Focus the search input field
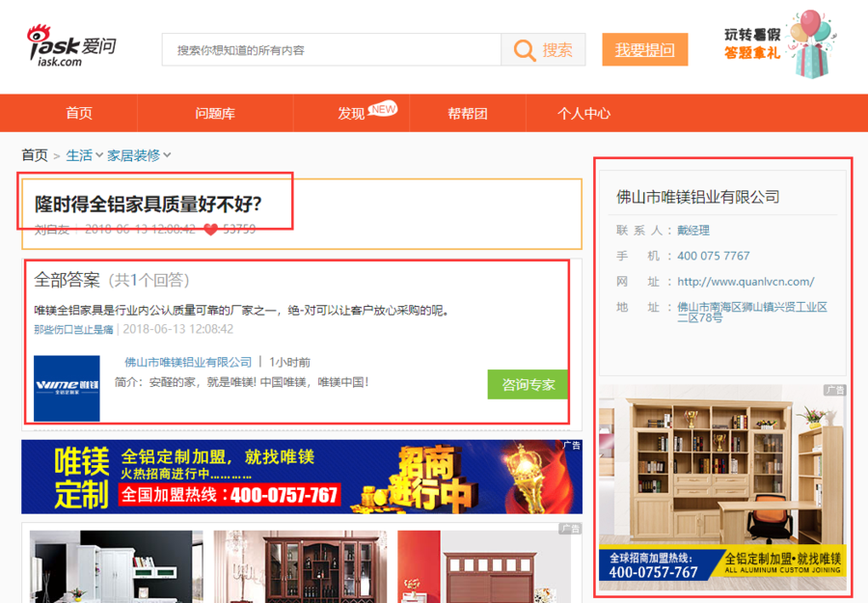Screen dimensions: 868x603 (x=332, y=50)
